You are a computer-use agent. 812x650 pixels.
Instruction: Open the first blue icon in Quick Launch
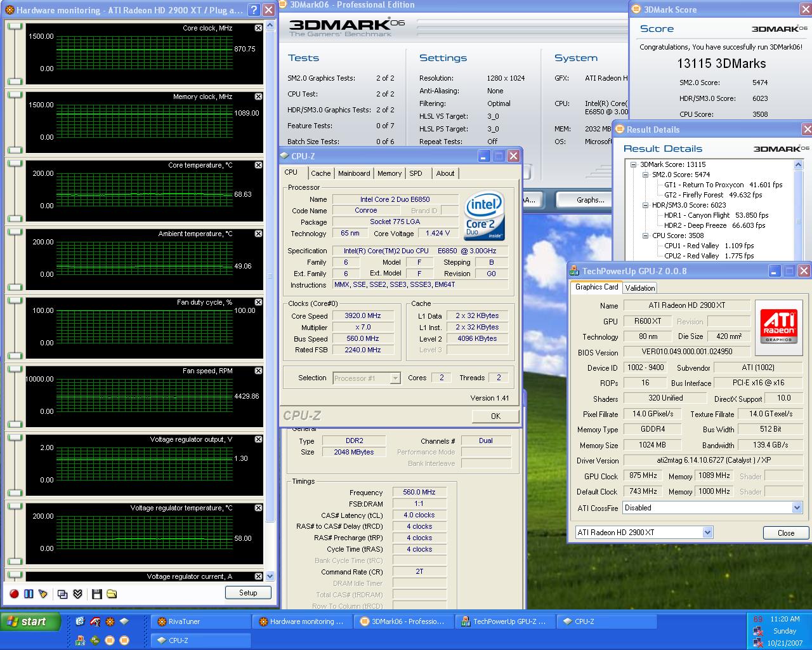coord(80,621)
